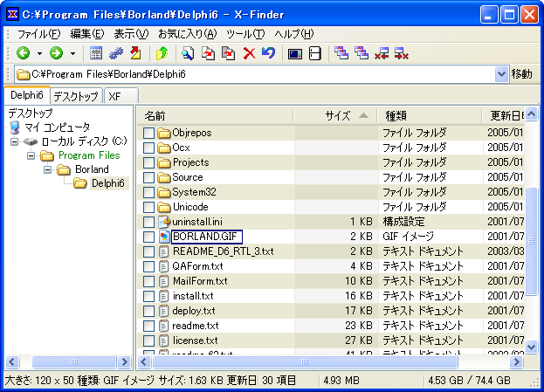Check the box next to Objrepos folder

148,133
